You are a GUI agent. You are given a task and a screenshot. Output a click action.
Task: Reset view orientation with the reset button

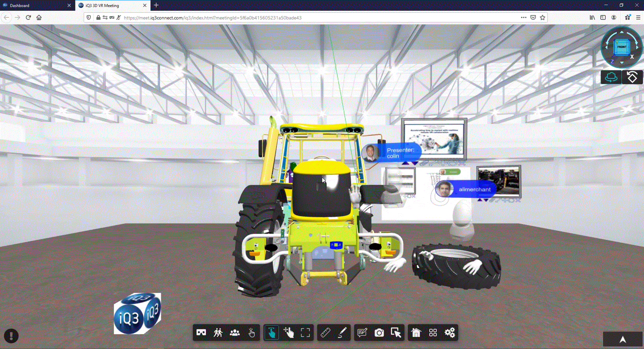click(x=632, y=77)
